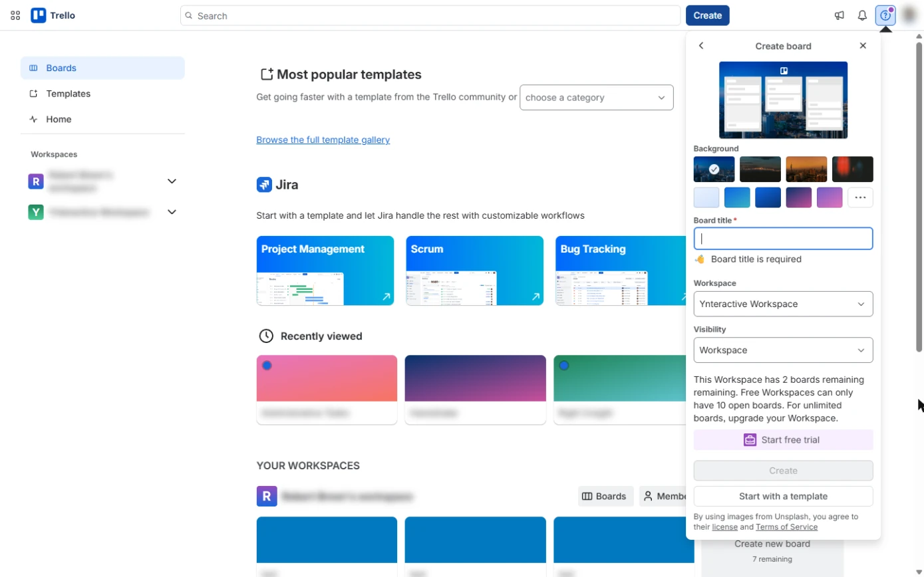Click Browse the full template gallery link
924x577 pixels.
click(x=323, y=140)
